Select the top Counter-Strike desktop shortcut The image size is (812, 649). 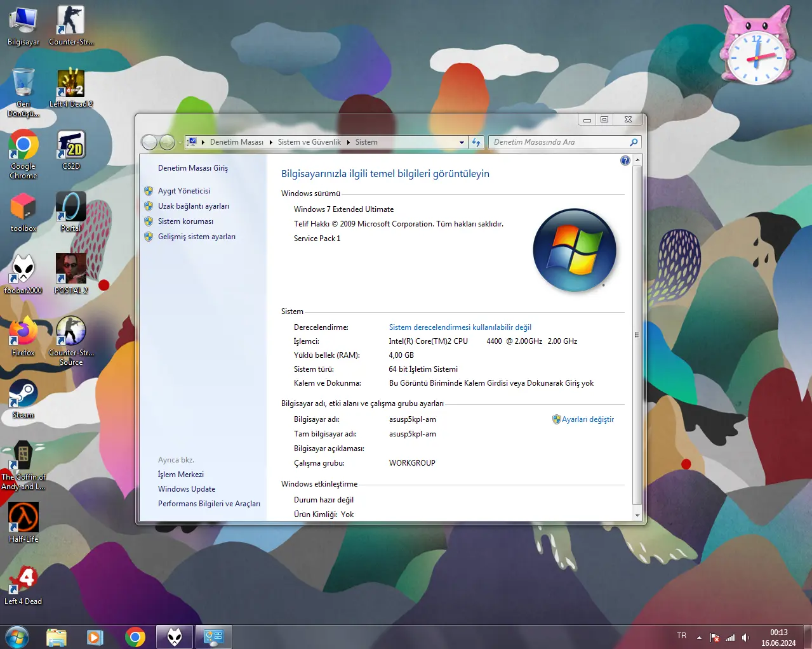71,26
